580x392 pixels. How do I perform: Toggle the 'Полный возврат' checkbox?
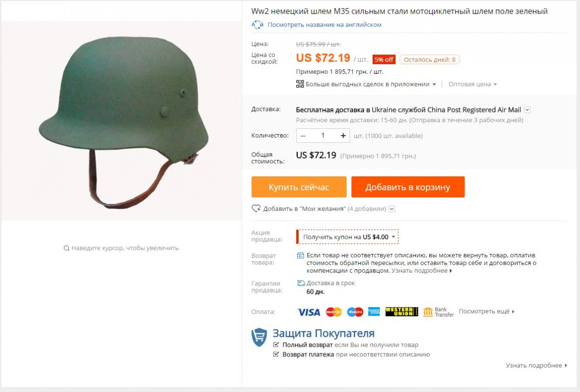276,345
